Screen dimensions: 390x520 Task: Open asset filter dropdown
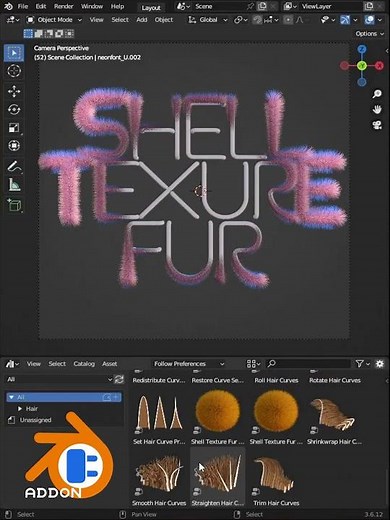pyautogui.click(x=363, y=364)
